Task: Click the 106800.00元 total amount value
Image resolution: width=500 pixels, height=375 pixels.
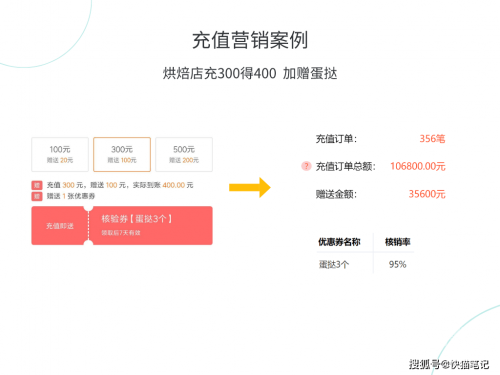Action: click(418, 166)
